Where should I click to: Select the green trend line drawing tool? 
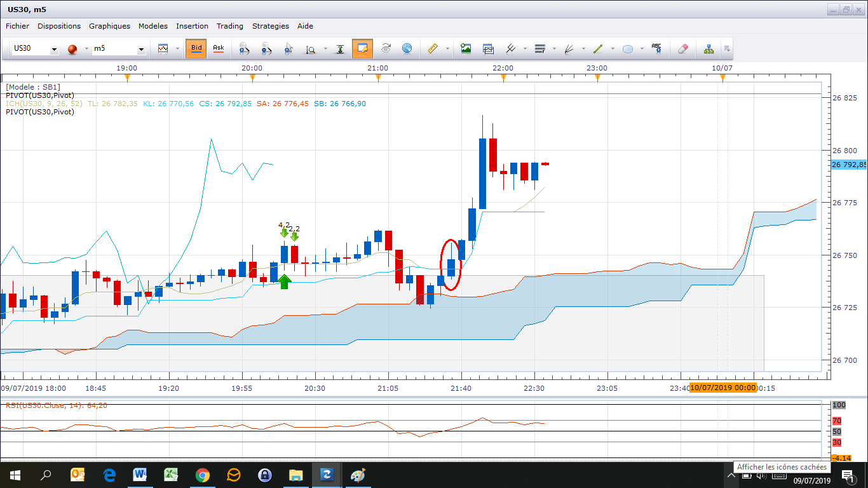(597, 49)
